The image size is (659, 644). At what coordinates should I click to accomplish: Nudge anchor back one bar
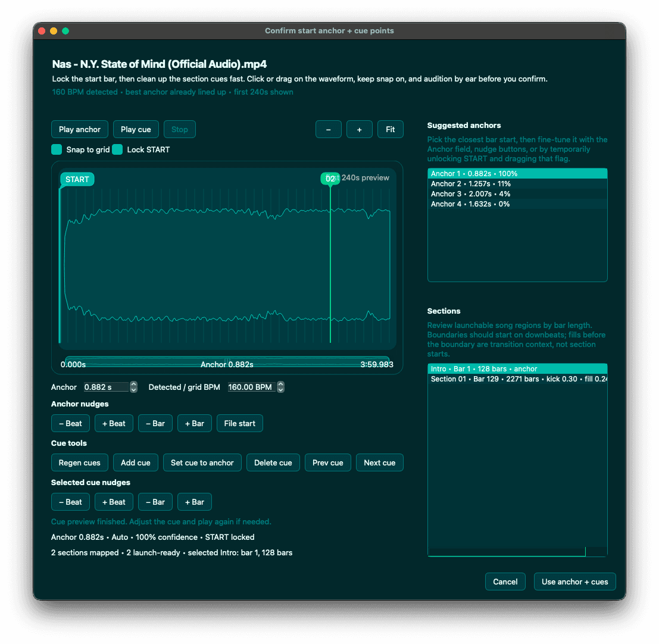[x=155, y=423]
